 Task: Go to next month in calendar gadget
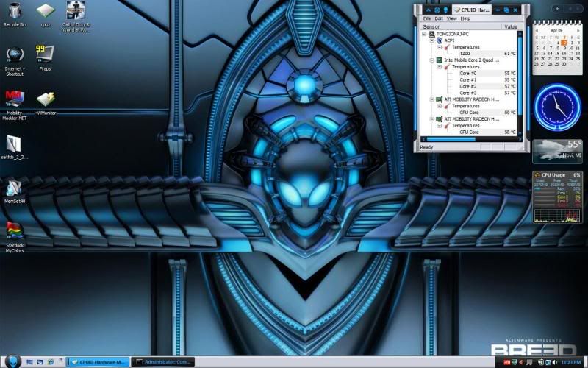coord(578,31)
